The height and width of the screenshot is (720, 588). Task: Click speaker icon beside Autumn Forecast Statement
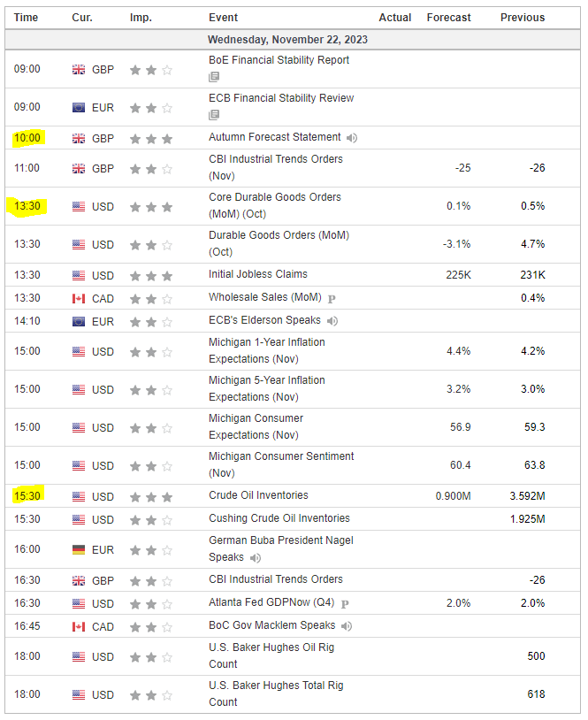pyautogui.click(x=352, y=138)
